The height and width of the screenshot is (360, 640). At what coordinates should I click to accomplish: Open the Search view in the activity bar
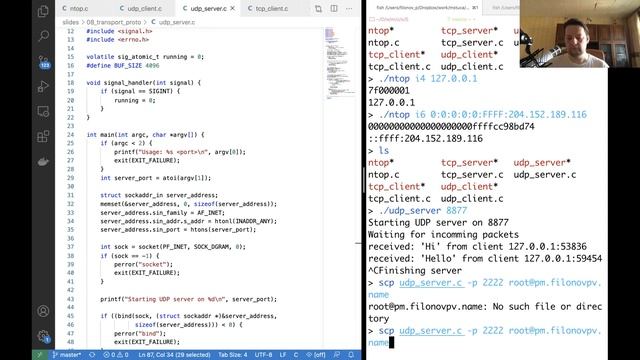[43, 36]
